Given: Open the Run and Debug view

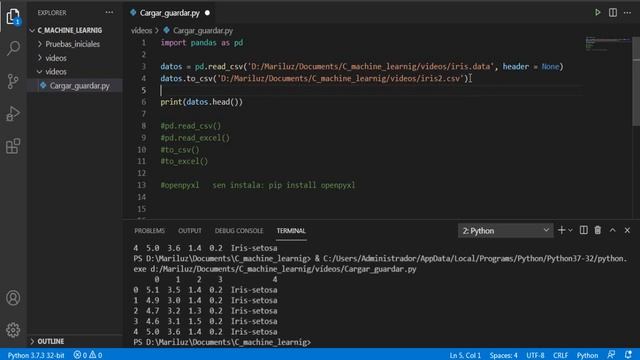Looking at the screenshot, I should 13,114.
